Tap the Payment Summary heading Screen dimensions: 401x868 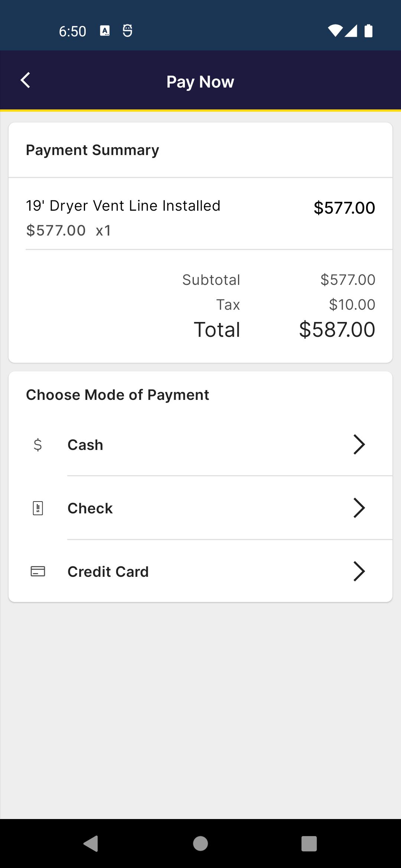92,150
